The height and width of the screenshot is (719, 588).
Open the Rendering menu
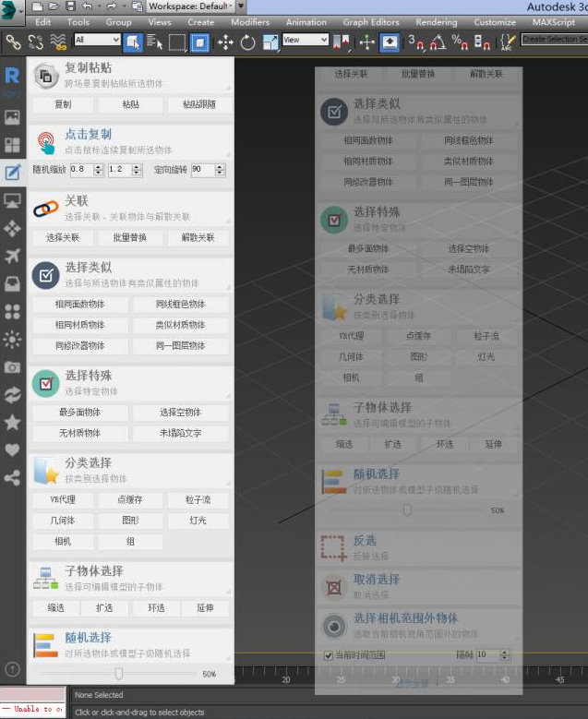[x=437, y=22]
